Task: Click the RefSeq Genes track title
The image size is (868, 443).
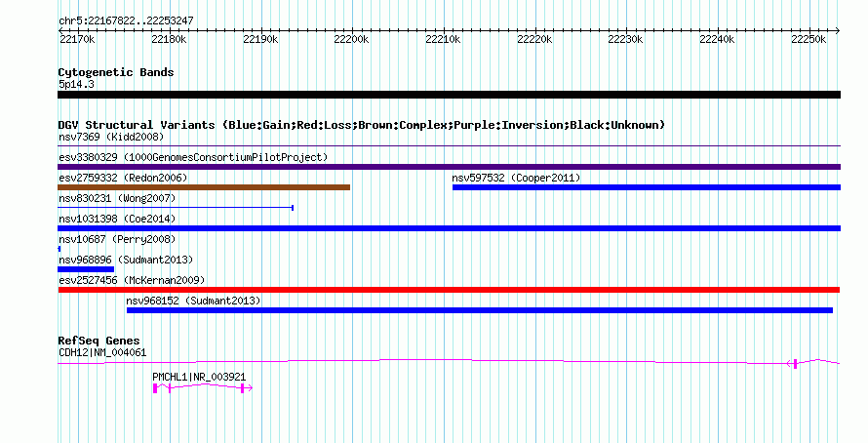Action: coord(99,341)
